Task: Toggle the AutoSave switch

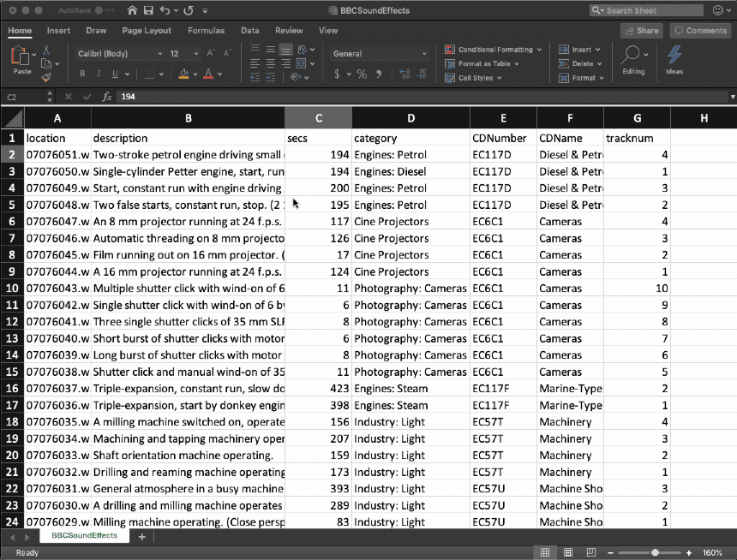Action: point(105,10)
